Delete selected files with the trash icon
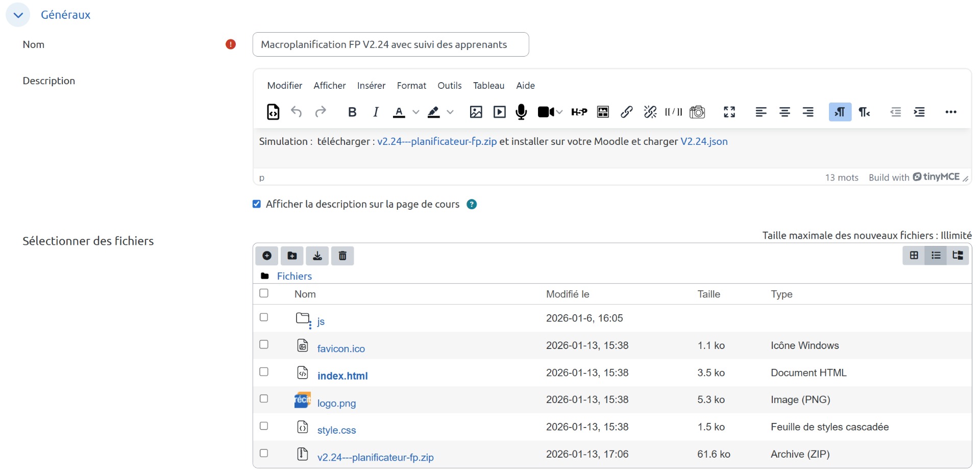Viewport: 980px width, 476px height. pyautogui.click(x=342, y=256)
